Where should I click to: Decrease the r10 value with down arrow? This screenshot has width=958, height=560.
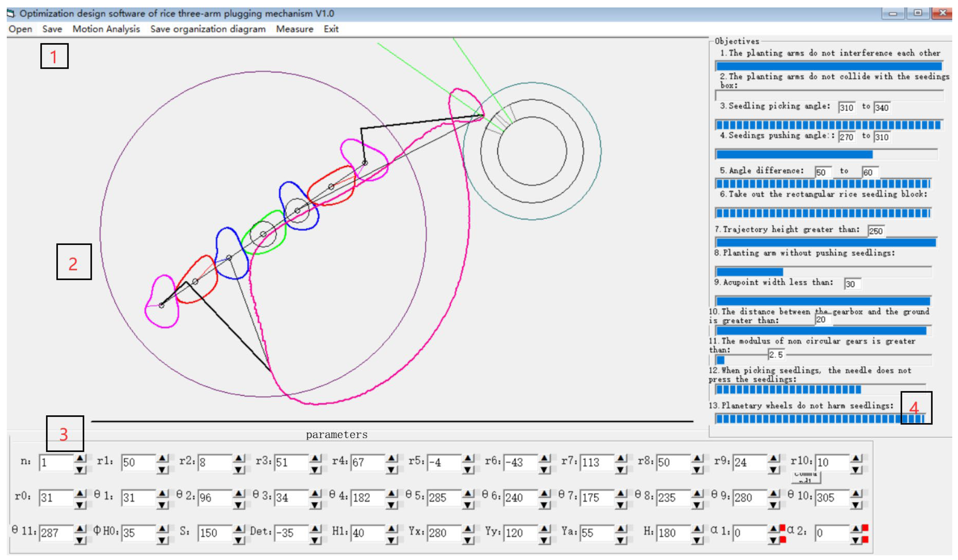pos(856,470)
